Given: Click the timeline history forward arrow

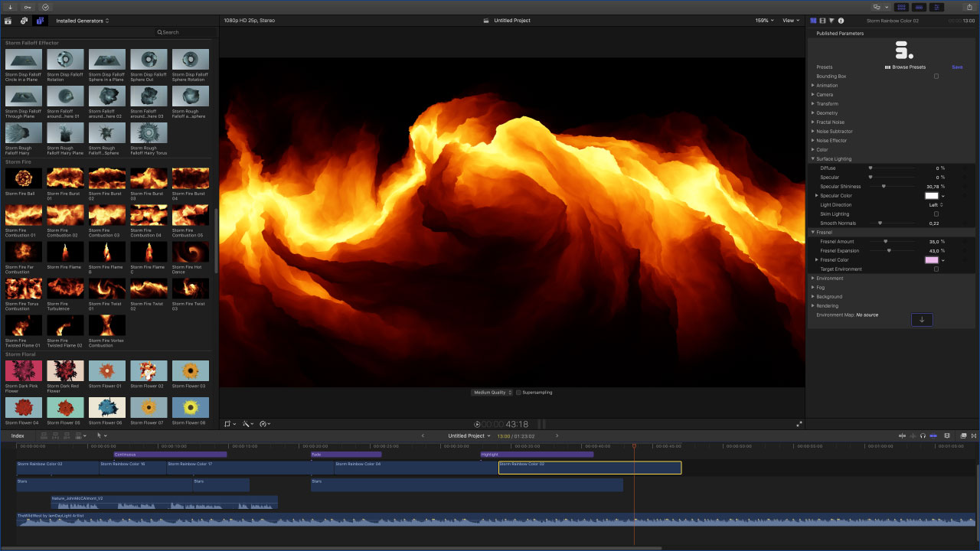Looking at the screenshot, I should 557,435.
